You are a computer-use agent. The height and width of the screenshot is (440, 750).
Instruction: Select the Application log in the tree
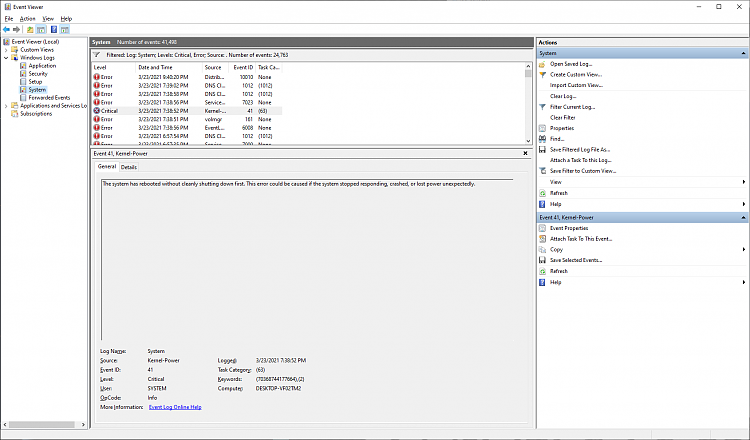click(42, 66)
